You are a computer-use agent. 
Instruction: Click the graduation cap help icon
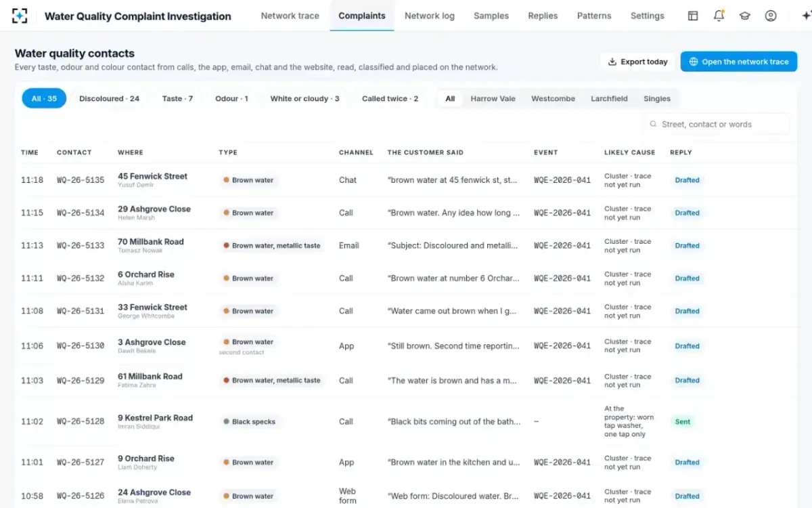coord(745,16)
